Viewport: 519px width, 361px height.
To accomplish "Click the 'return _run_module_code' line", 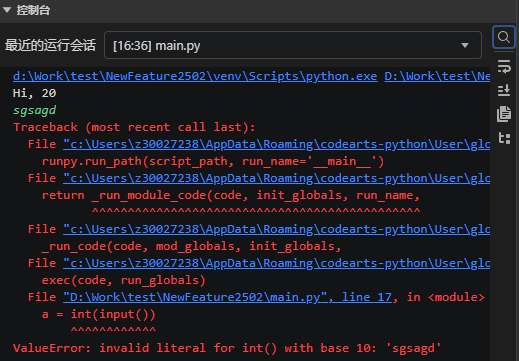I will pyautogui.click(x=231, y=195).
